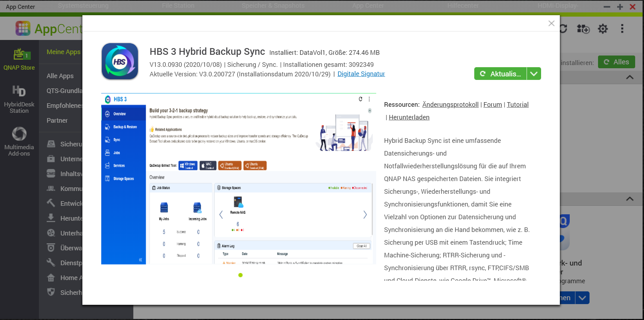This screenshot has width=644, height=320.
Task: Click the Sicherung category backup icon
Action: (x=51, y=144)
